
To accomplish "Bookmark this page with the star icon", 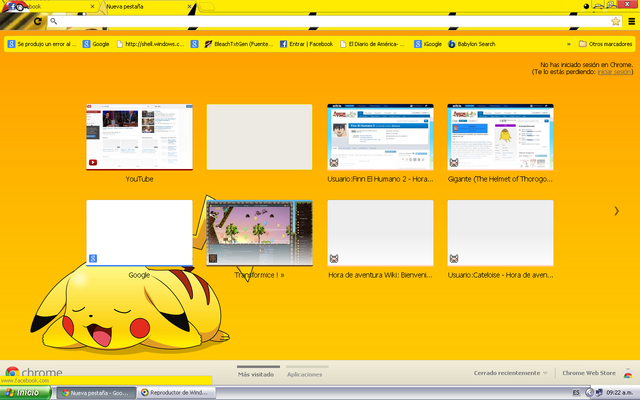I will click(x=616, y=22).
